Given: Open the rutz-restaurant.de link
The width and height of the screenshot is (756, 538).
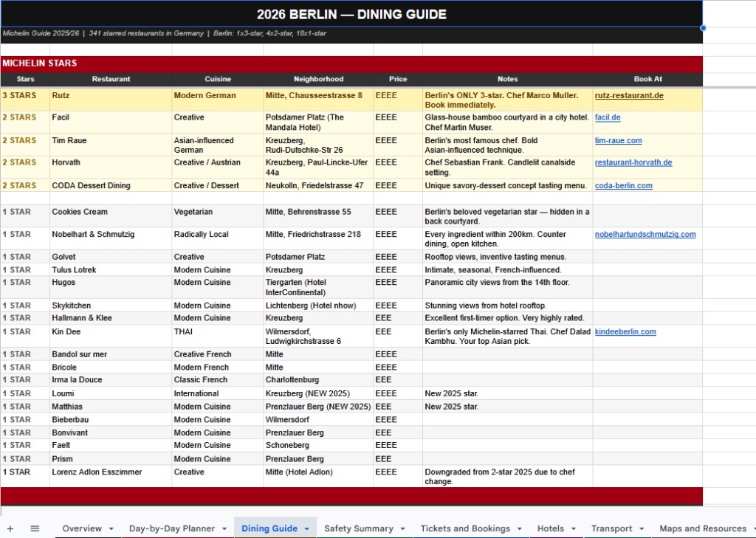Looking at the screenshot, I should pos(629,95).
